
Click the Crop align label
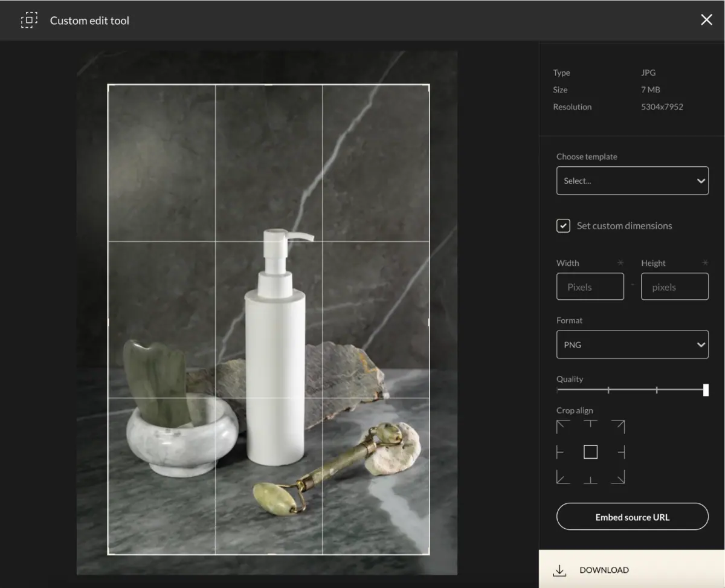coord(575,410)
